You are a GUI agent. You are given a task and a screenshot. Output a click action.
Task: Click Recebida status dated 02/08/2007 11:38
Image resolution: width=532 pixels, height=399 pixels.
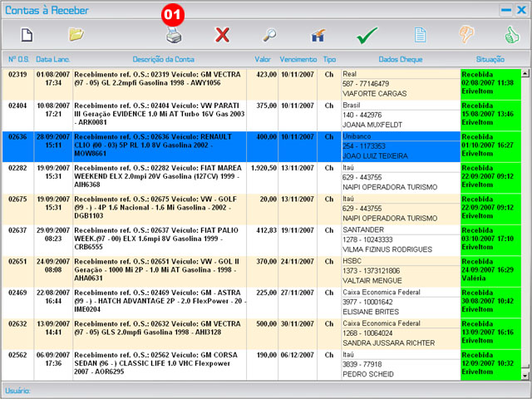(490, 83)
